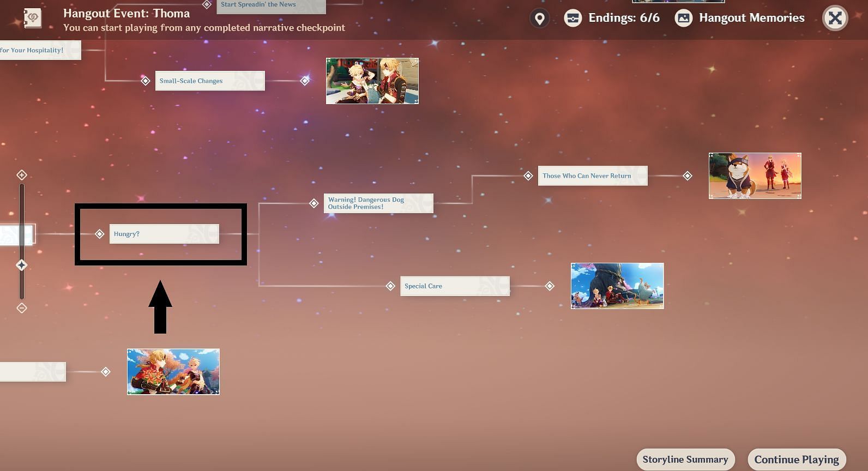Screen dimensions: 868x471
Task: Choose Those Who Can Never Return checkpoint
Action: click(x=592, y=176)
